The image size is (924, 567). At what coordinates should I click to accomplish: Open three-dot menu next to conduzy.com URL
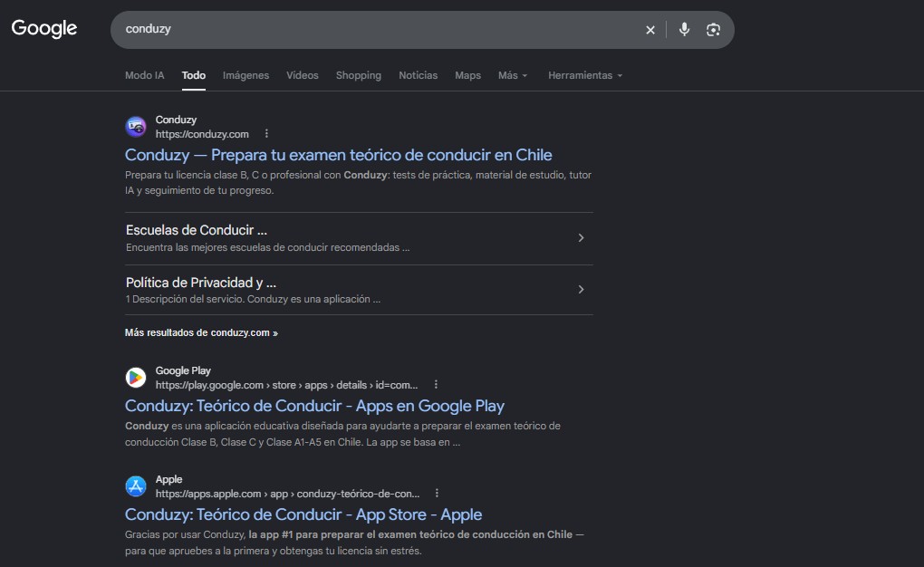point(266,134)
